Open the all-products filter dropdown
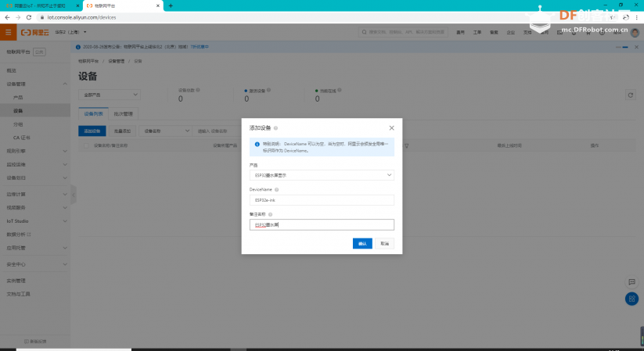Screen dimensions: 644x351 tap(110, 95)
